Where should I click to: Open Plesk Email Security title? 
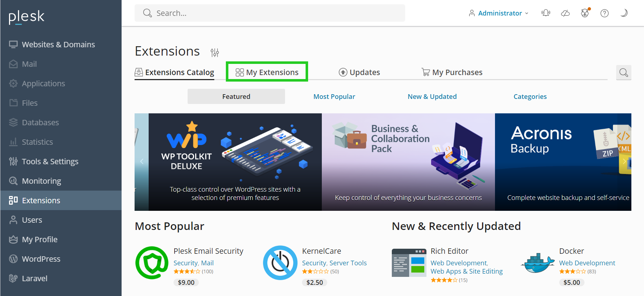(x=209, y=251)
